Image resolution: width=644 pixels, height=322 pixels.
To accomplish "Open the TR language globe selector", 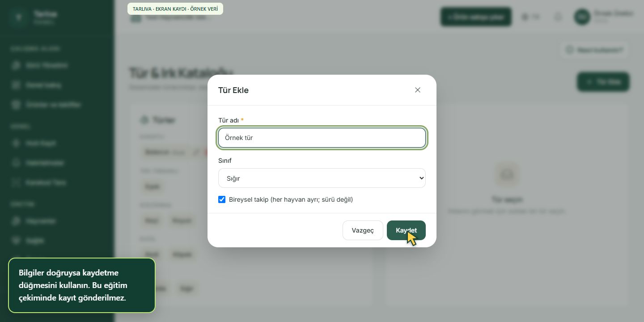I will click(530, 17).
